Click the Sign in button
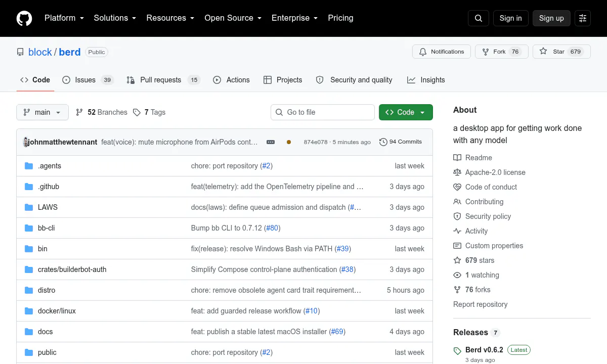The image size is (607, 364). click(510, 18)
